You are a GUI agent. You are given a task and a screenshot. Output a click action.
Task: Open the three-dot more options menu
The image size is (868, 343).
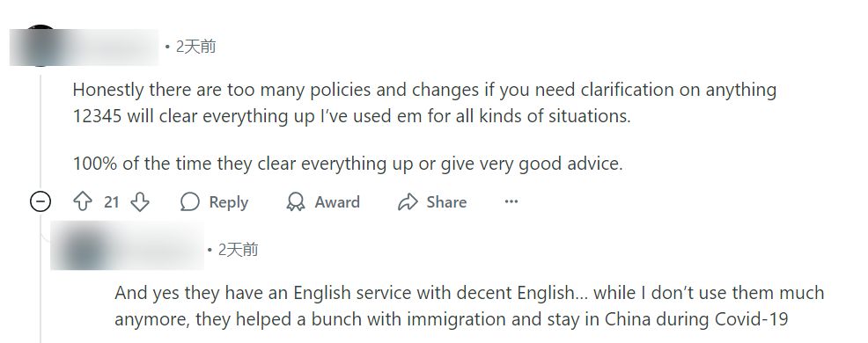point(511,201)
